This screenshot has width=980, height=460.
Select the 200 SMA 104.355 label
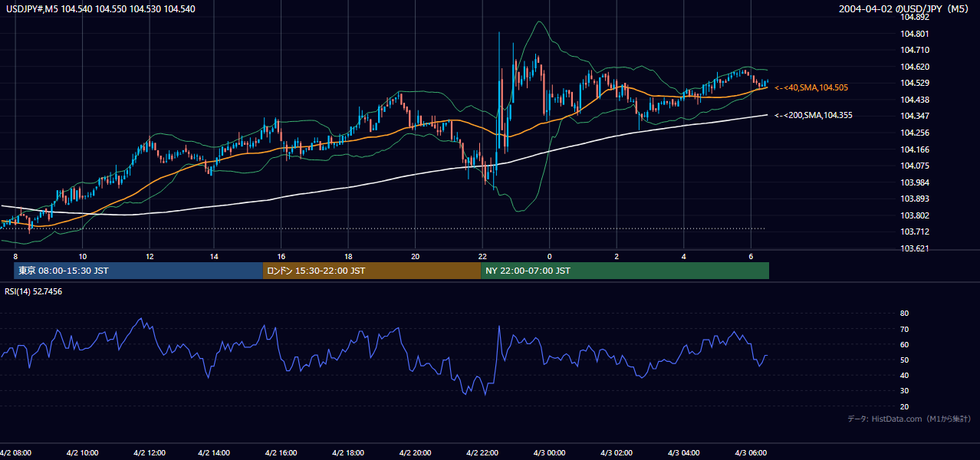pos(814,116)
